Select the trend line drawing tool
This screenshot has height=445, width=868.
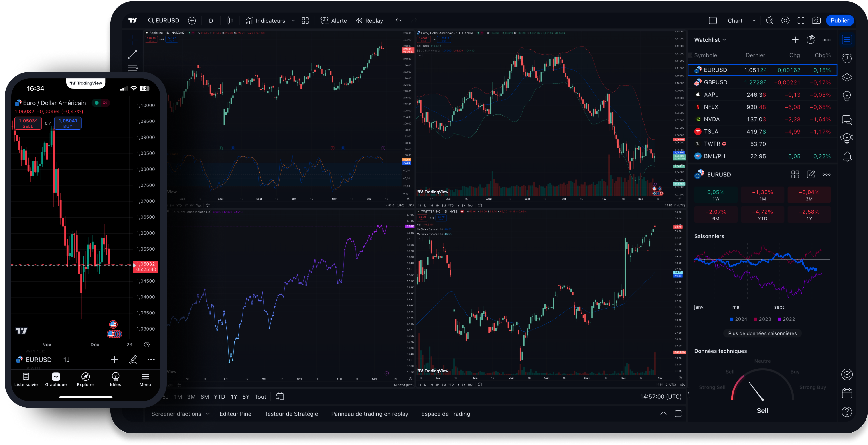(133, 54)
